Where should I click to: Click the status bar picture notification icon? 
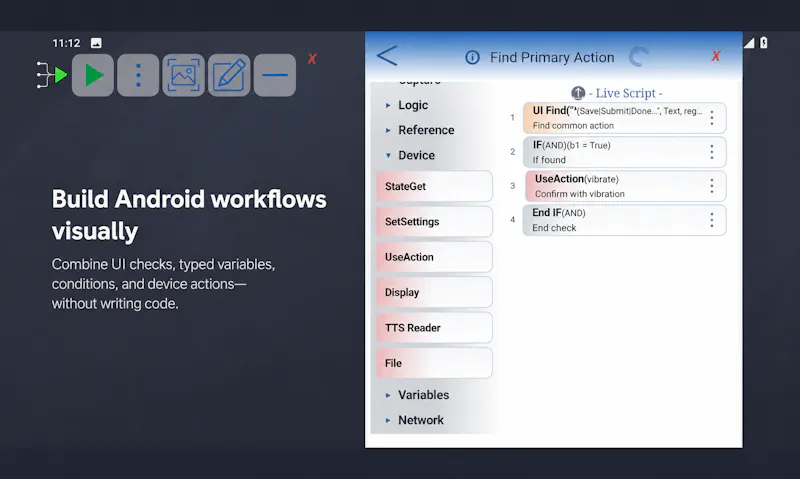point(96,43)
